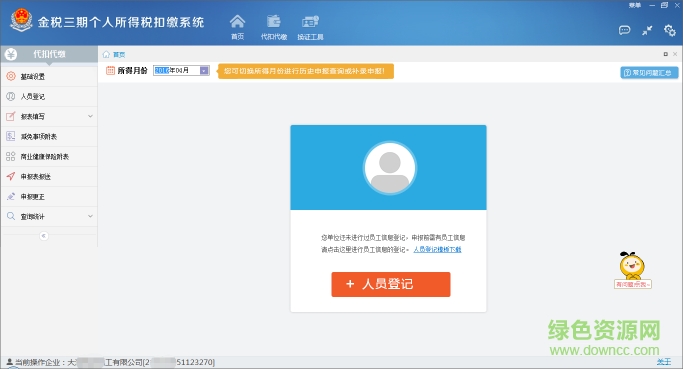Viewport: 683px width, 369px height.
Task: Click the home icon in breadcrumb
Action: click(x=106, y=54)
